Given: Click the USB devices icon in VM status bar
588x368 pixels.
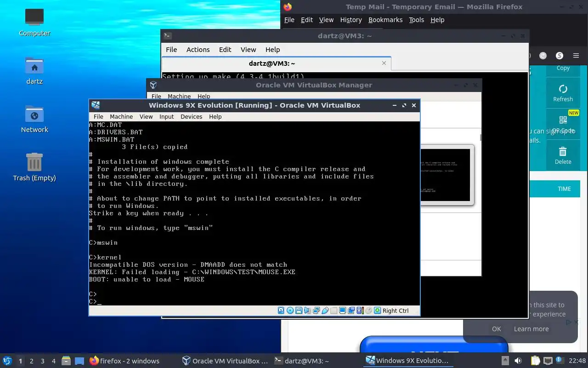Looking at the screenshot, I should 325,310.
